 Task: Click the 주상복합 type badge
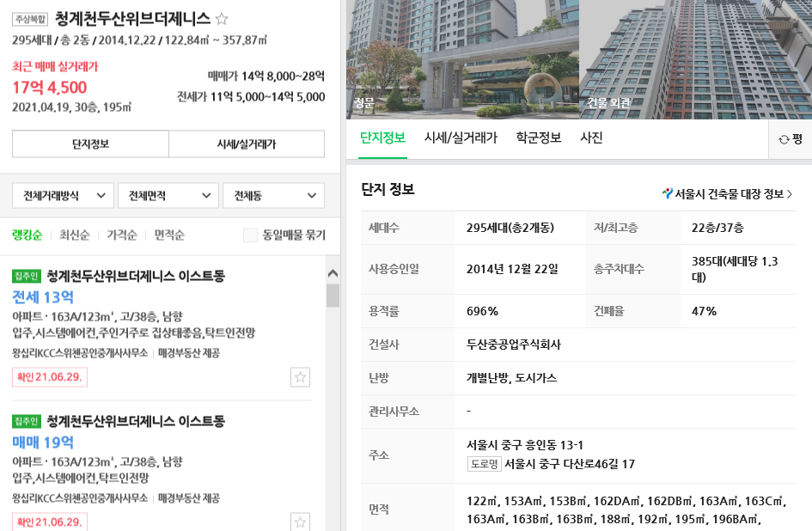pos(30,19)
